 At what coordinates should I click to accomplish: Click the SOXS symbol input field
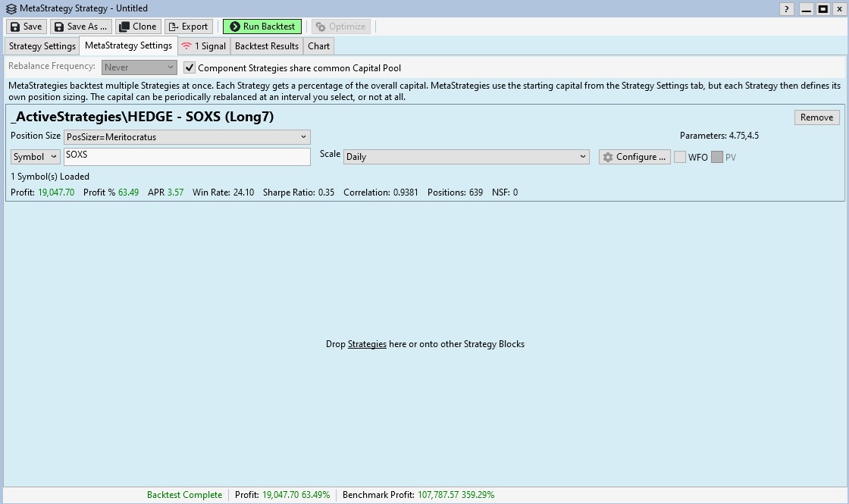click(x=186, y=156)
